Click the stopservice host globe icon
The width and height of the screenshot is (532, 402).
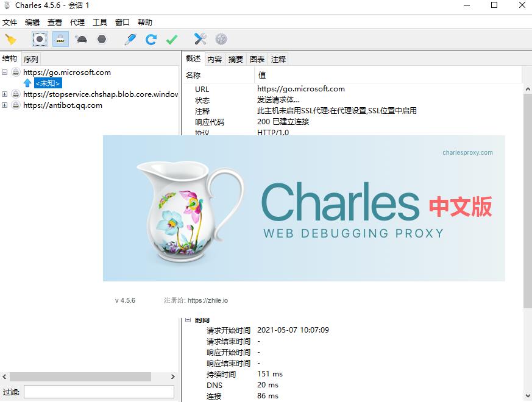tap(16, 94)
